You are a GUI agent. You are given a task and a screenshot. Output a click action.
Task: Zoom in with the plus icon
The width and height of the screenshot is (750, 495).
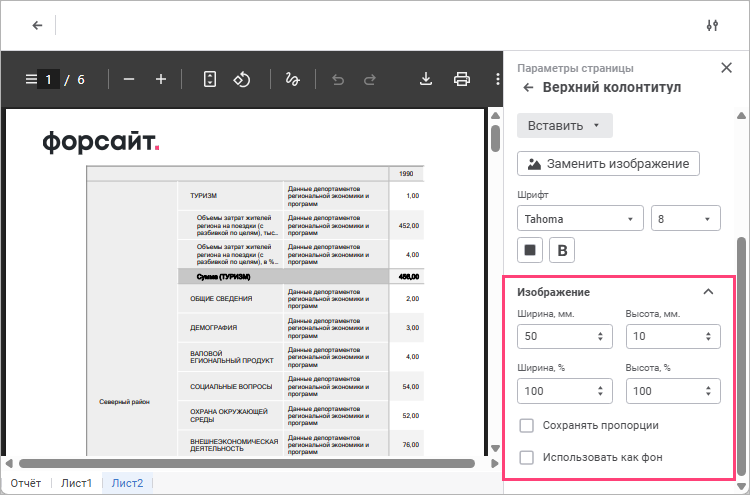pos(161,79)
